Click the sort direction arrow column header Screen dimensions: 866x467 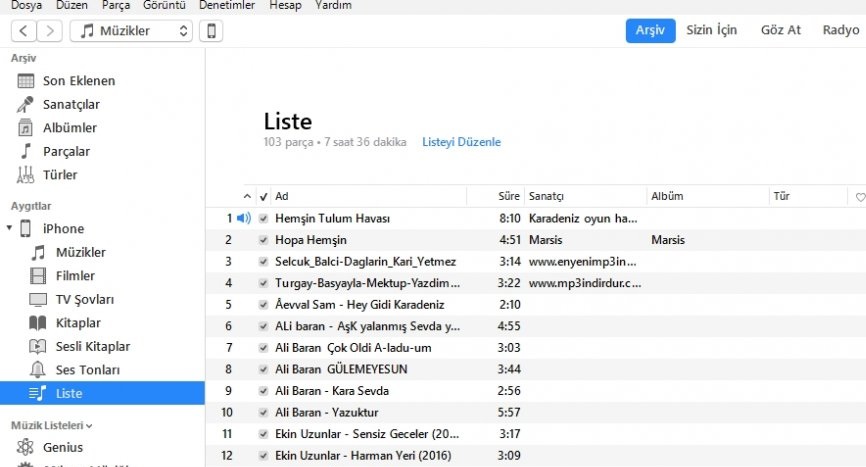(x=247, y=197)
